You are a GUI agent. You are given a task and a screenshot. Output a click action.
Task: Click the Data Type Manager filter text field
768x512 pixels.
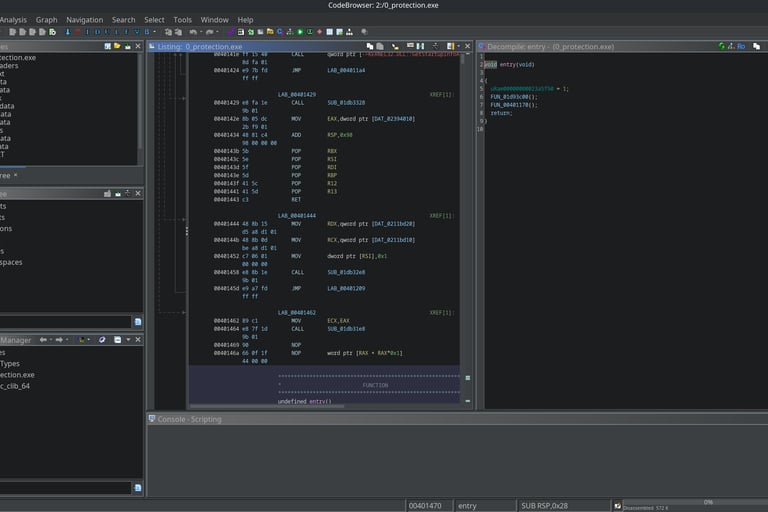[x=65, y=488]
